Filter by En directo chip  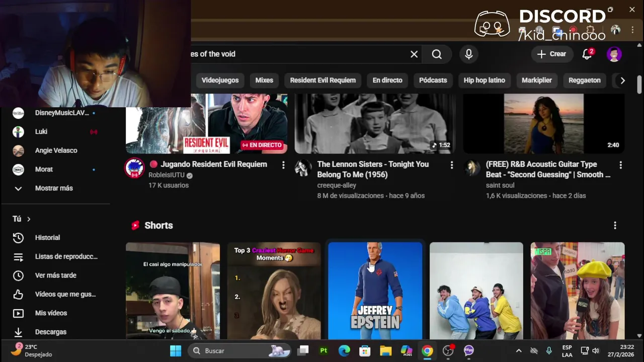[387, 80]
